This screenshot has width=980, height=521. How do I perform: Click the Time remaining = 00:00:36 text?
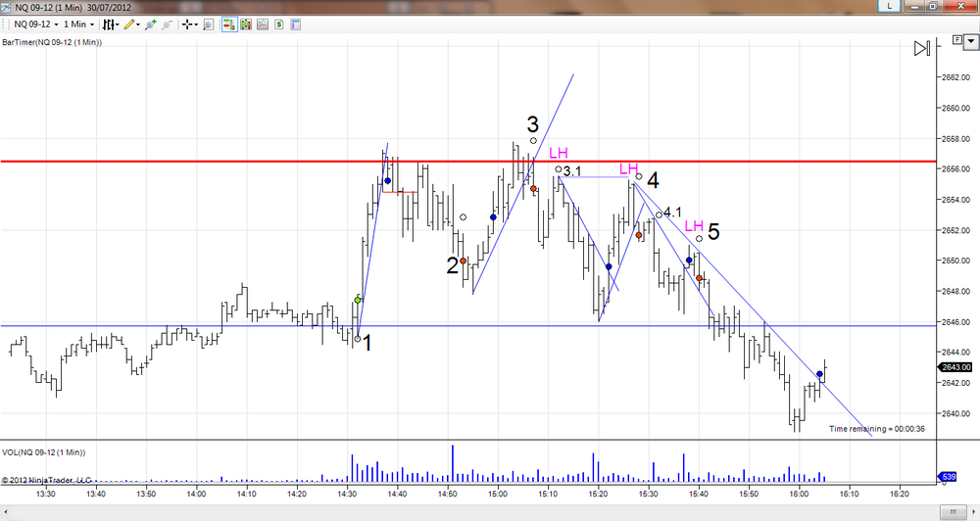coord(877,429)
